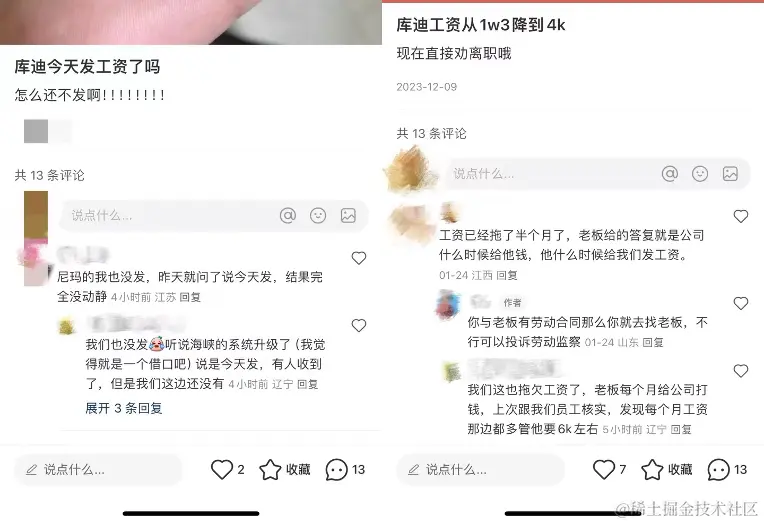
Task: Open comments bubble on right post
Action: tap(727, 470)
